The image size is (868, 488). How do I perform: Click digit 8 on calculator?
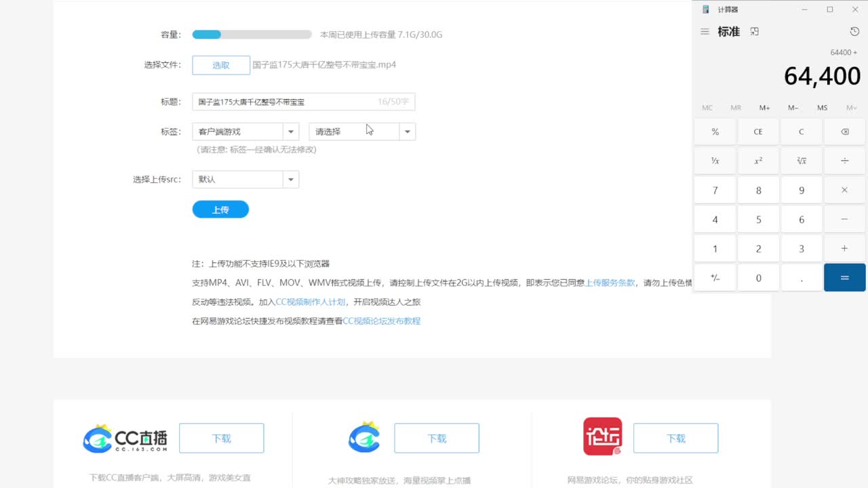click(758, 190)
